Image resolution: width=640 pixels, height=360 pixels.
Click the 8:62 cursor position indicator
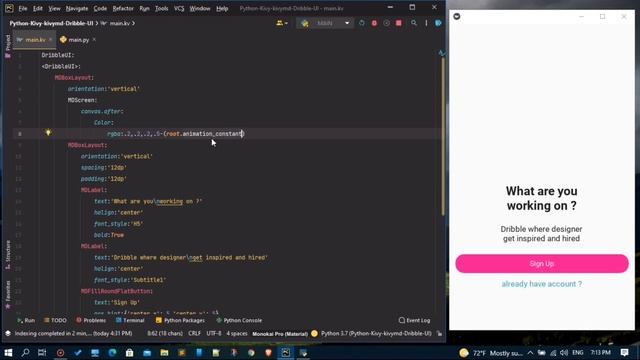165,333
